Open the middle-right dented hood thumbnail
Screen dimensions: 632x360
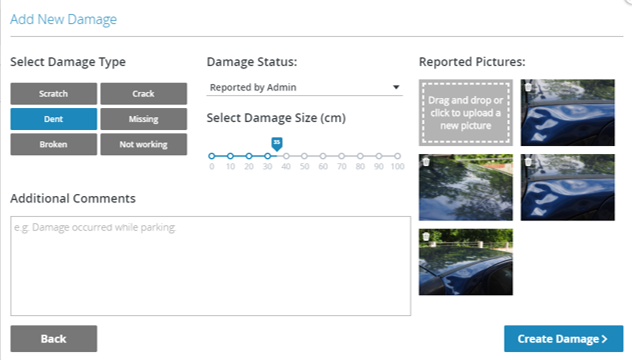click(568, 187)
